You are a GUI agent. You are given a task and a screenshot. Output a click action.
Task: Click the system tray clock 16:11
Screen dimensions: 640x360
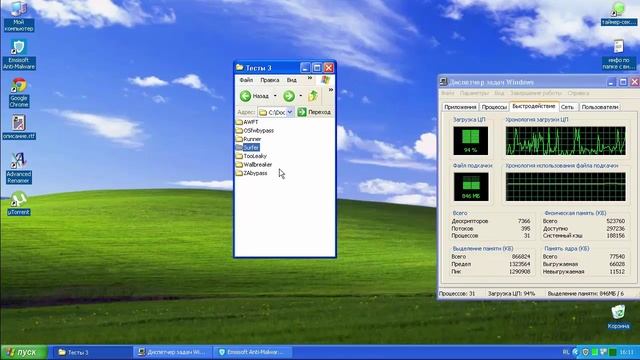pyautogui.click(x=627, y=352)
